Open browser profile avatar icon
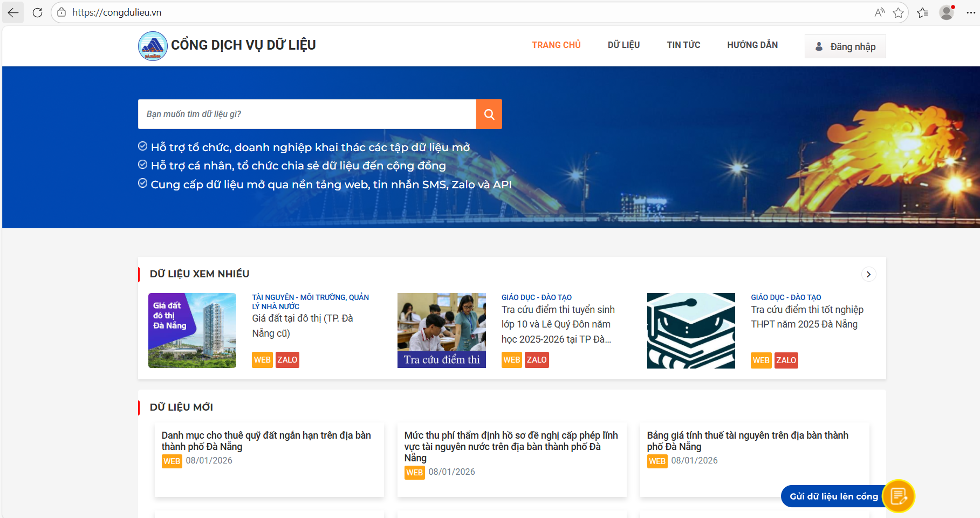This screenshot has height=518, width=980. [946, 12]
